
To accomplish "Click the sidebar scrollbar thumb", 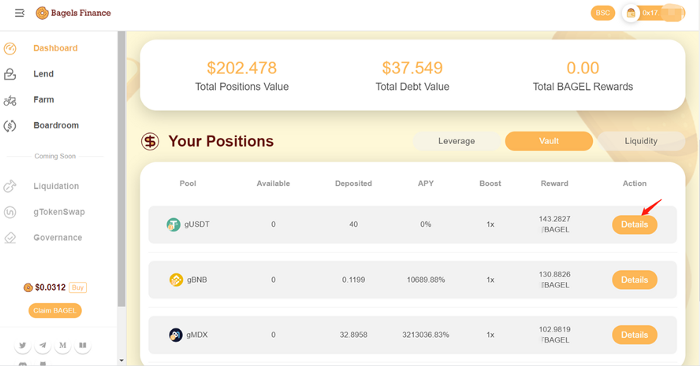I will pyautogui.click(x=121, y=169).
